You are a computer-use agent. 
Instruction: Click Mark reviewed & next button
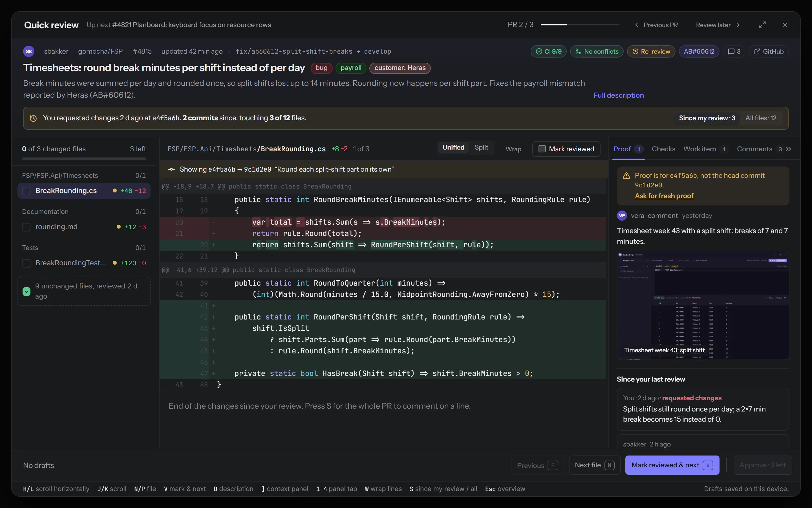tap(672, 465)
